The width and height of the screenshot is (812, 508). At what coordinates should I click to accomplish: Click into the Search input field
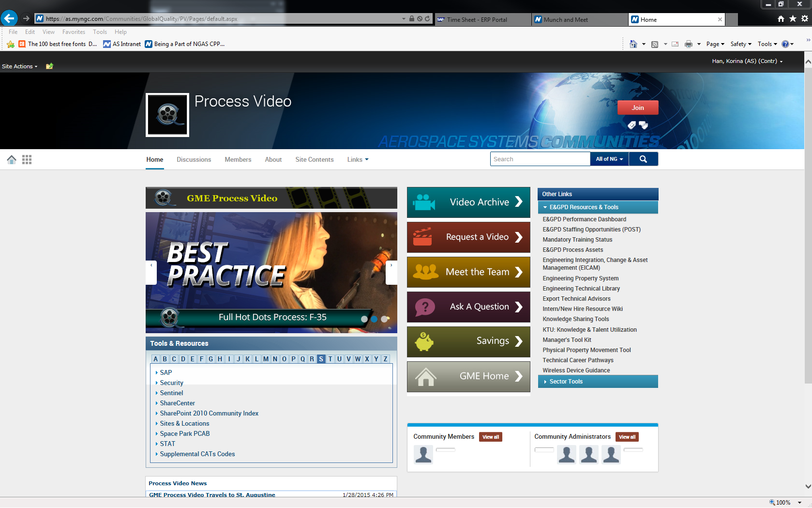pyautogui.click(x=540, y=159)
